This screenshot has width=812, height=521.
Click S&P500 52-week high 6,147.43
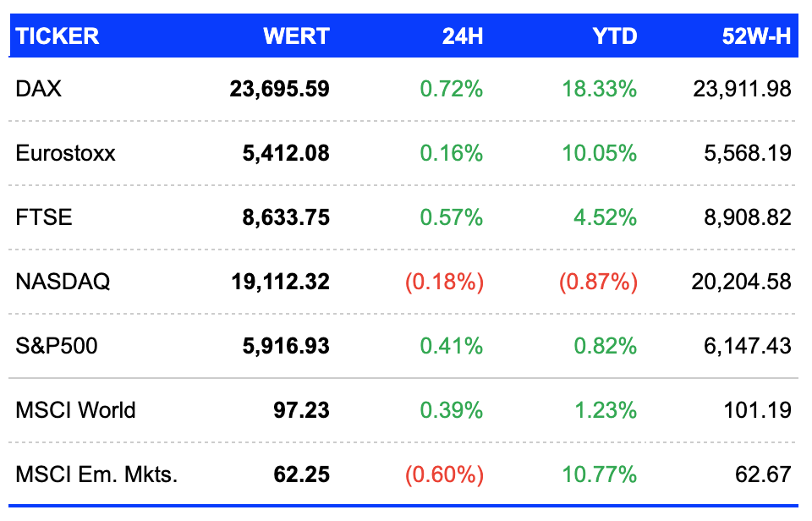pyautogui.click(x=747, y=346)
